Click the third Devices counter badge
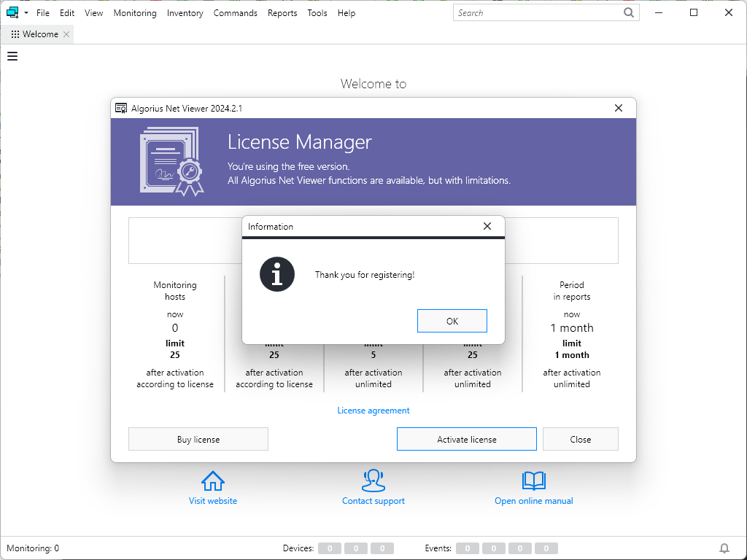Image resolution: width=747 pixels, height=560 pixels. pos(382,548)
